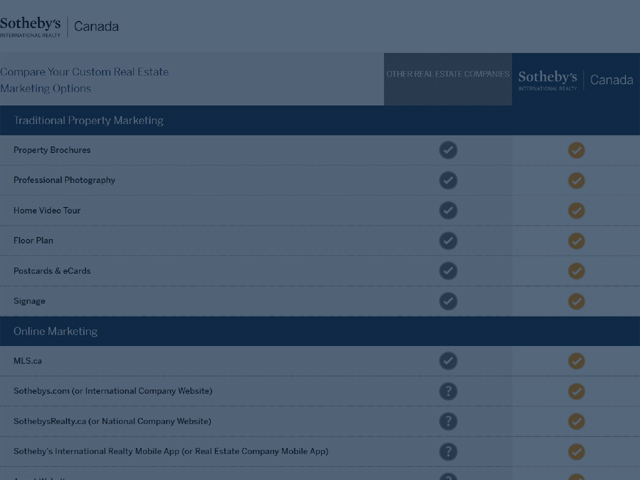640x480 pixels.
Task: Click Sothebys.com (or International Company Website) text
Action: point(113,391)
